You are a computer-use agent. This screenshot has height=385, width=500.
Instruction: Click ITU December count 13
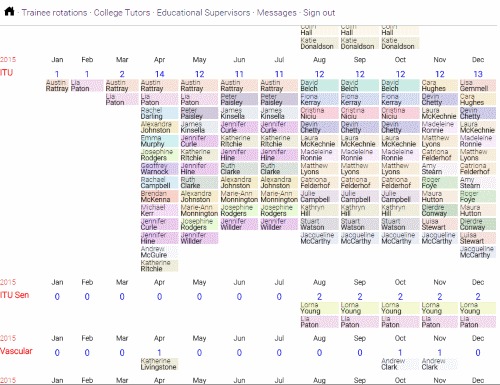click(478, 74)
